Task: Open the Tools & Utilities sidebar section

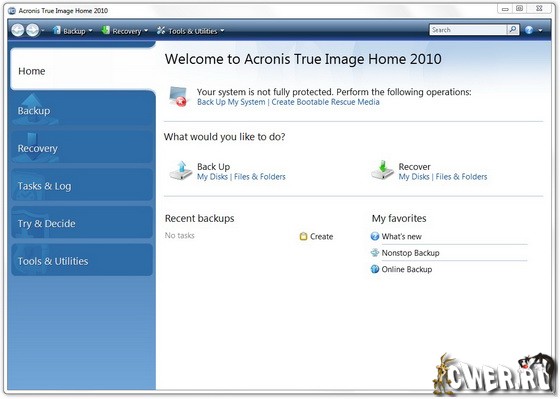Action: click(82, 260)
